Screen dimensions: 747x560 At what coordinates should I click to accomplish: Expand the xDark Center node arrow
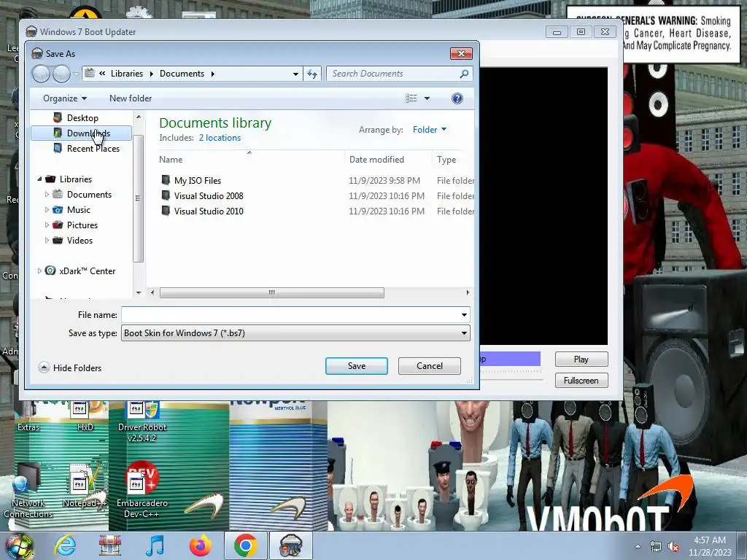pos(39,271)
